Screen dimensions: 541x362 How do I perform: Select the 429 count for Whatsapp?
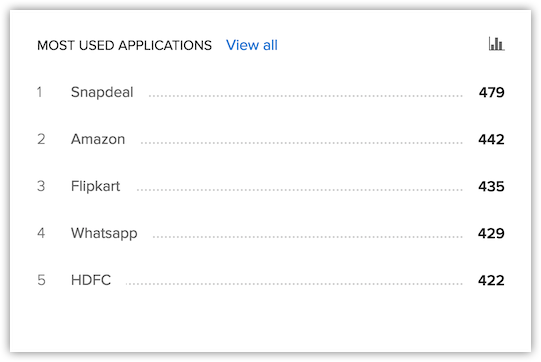click(491, 233)
